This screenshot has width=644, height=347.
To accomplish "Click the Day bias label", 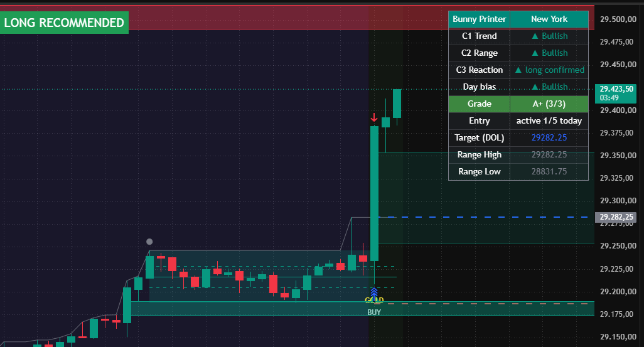I will (479, 87).
